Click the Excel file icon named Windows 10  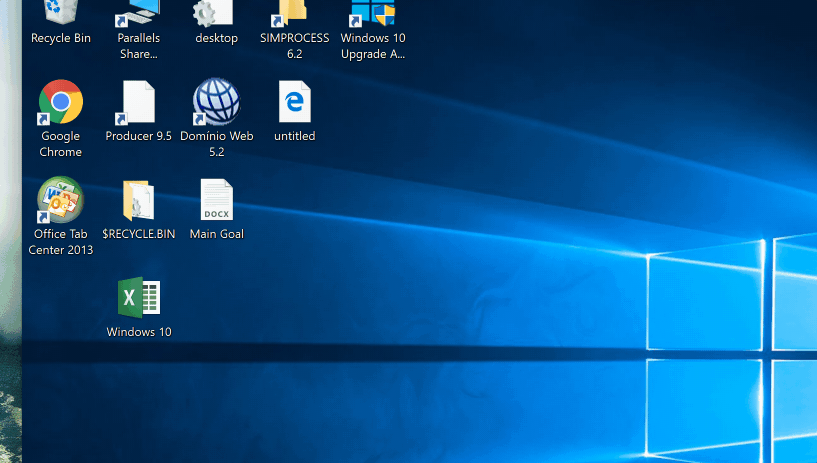tap(138, 297)
